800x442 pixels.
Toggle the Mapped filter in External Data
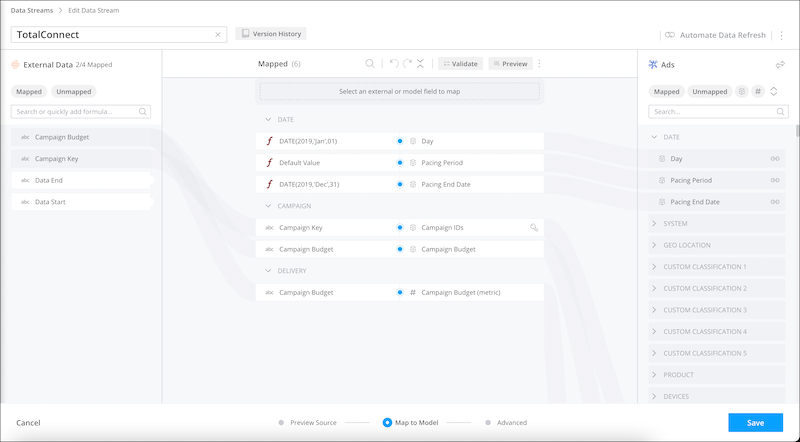[29, 91]
